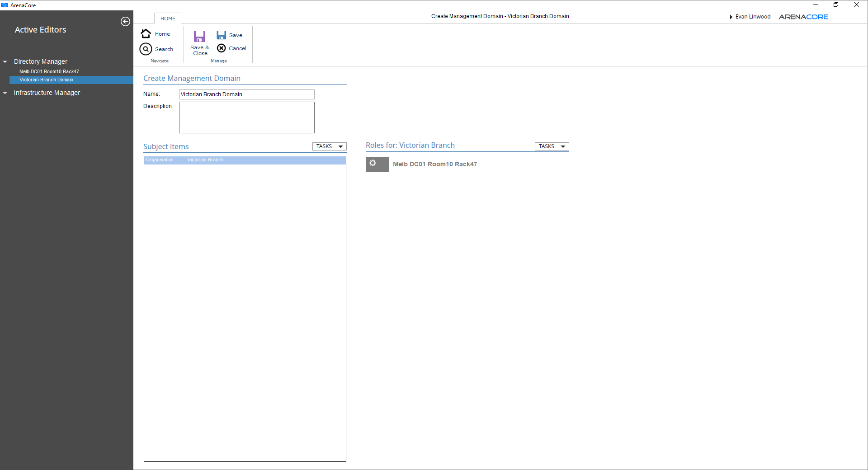Open the Subject Items TASKS dropdown

pyautogui.click(x=329, y=146)
